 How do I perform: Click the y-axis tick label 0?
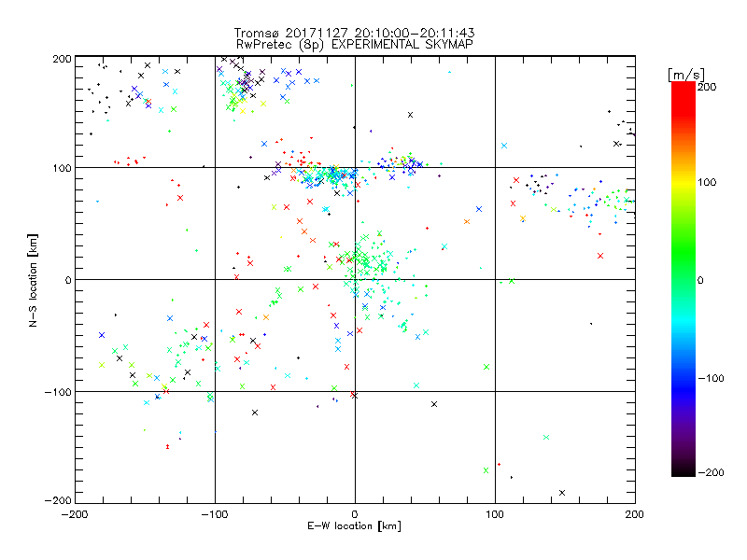pyautogui.click(x=67, y=280)
